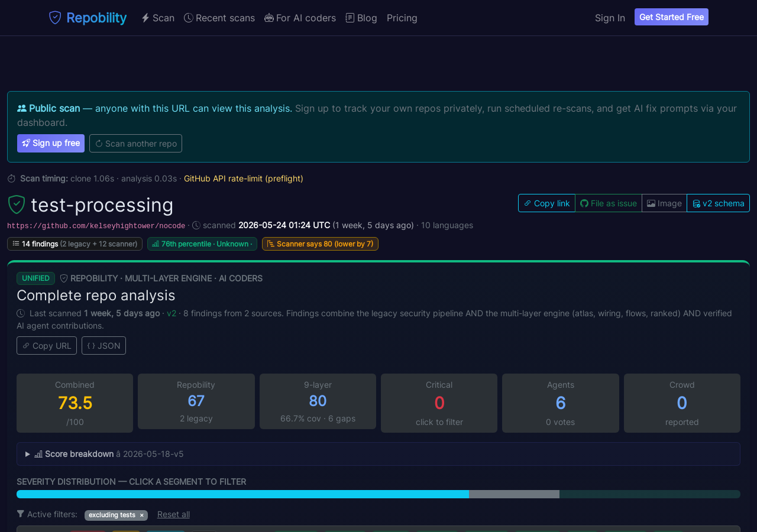Screen dimensions: 757x532
Task: Click the UNIFIED badge
Action: click(35, 278)
